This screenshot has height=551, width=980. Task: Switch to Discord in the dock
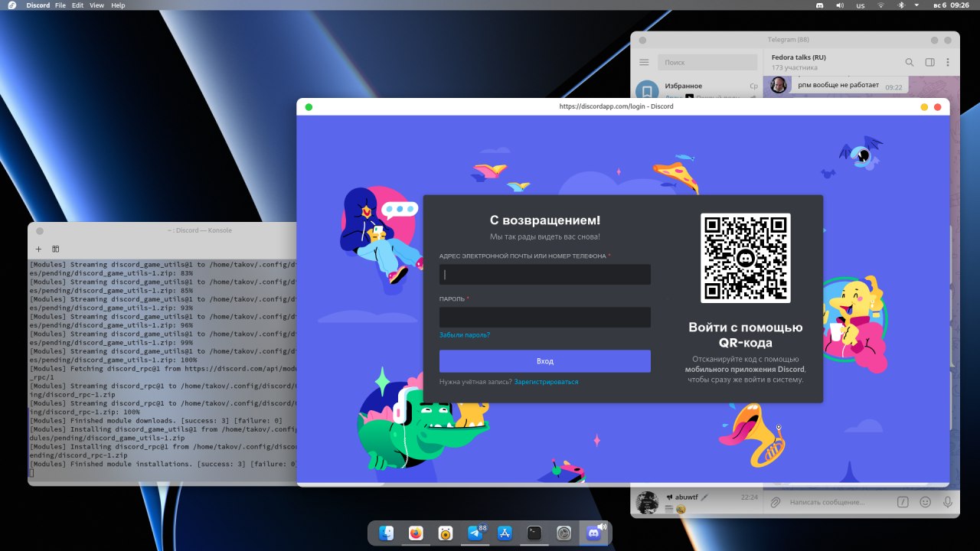click(593, 533)
